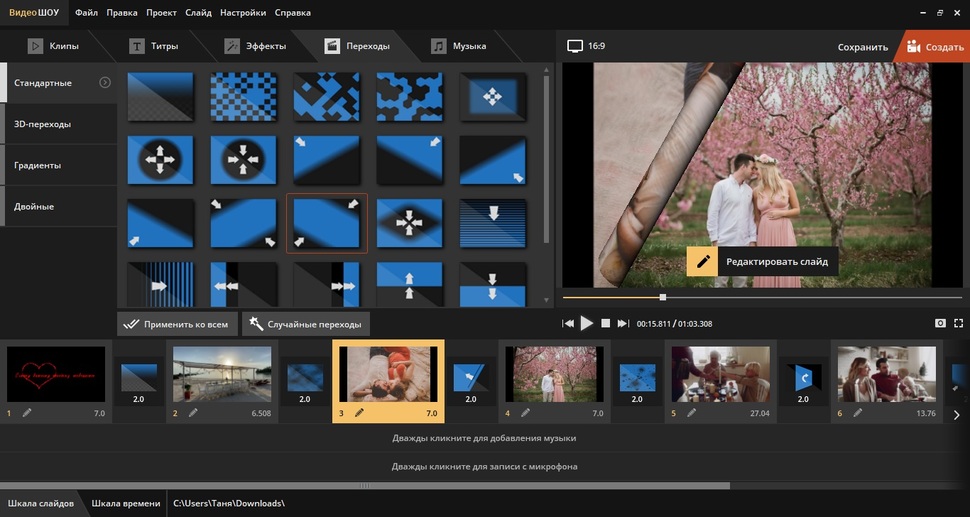The height and width of the screenshot is (517, 970).
Task: Stop the preview playback
Action: point(606,323)
